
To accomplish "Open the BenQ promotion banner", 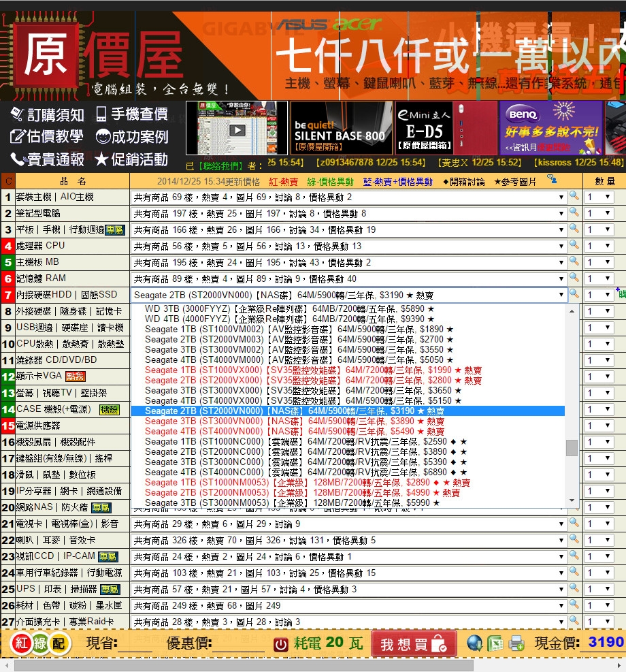I will [x=551, y=128].
